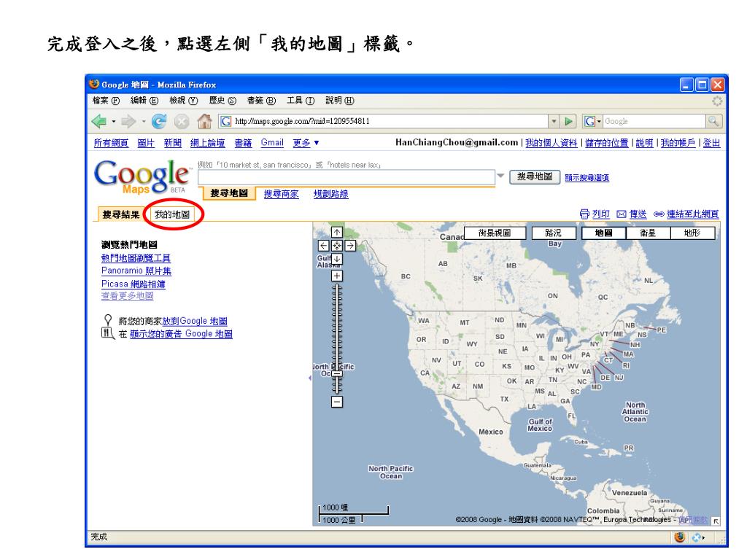Image resolution: width=747 pixels, height=560 pixels.
Task: Click the printer icon next to 列印
Action: (x=584, y=214)
